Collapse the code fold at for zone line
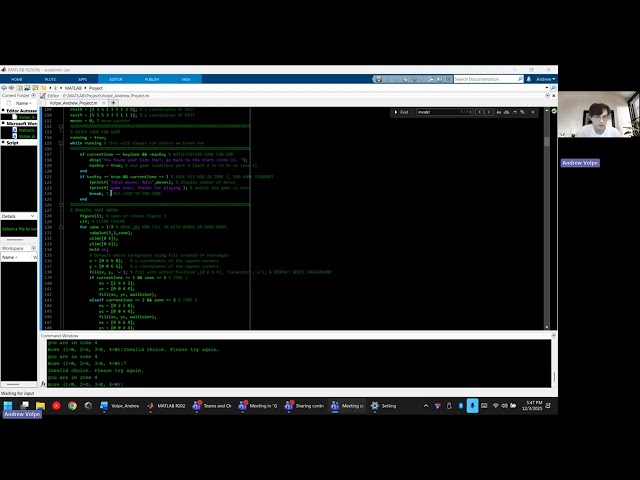Image resolution: width=640 pixels, height=480 pixels. pos(61,227)
